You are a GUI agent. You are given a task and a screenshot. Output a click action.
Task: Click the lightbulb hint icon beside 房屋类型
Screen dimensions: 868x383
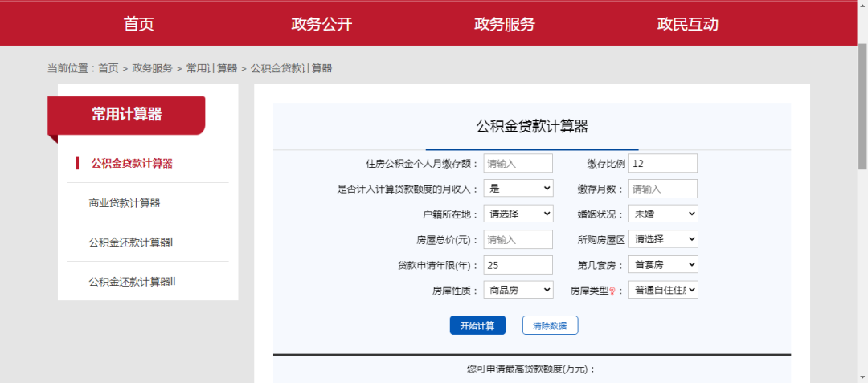(x=612, y=291)
